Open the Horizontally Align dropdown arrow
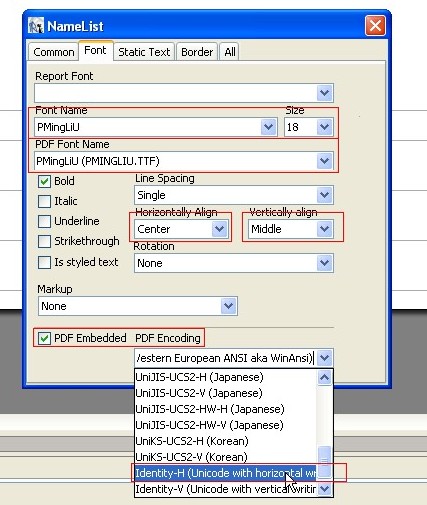Viewport: 427px width, 505px height. 219,229
